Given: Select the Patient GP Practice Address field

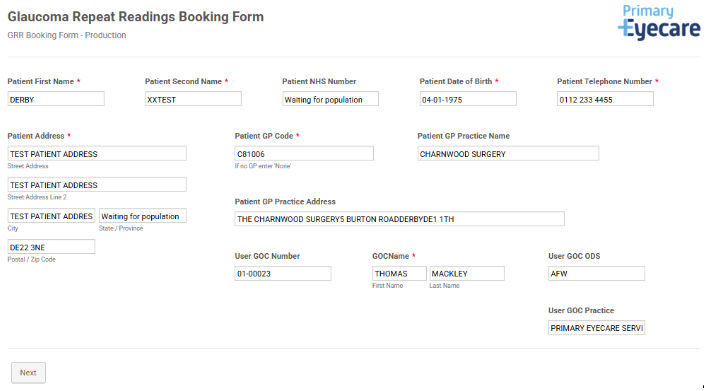Looking at the screenshot, I should tap(399, 219).
